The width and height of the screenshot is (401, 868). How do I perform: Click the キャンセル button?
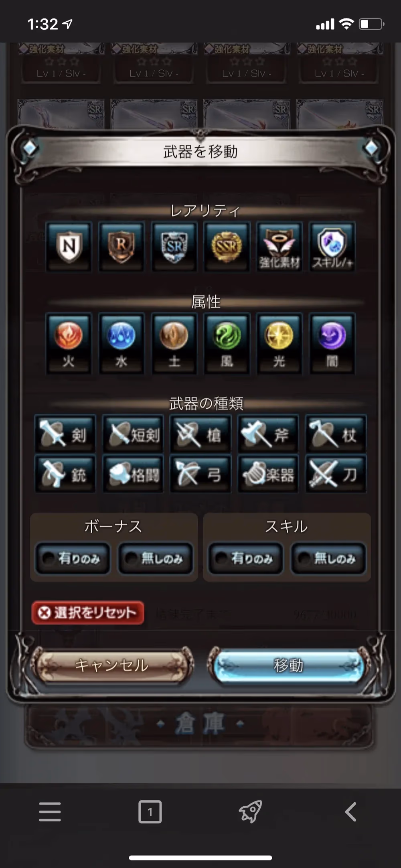pyautogui.click(x=112, y=665)
